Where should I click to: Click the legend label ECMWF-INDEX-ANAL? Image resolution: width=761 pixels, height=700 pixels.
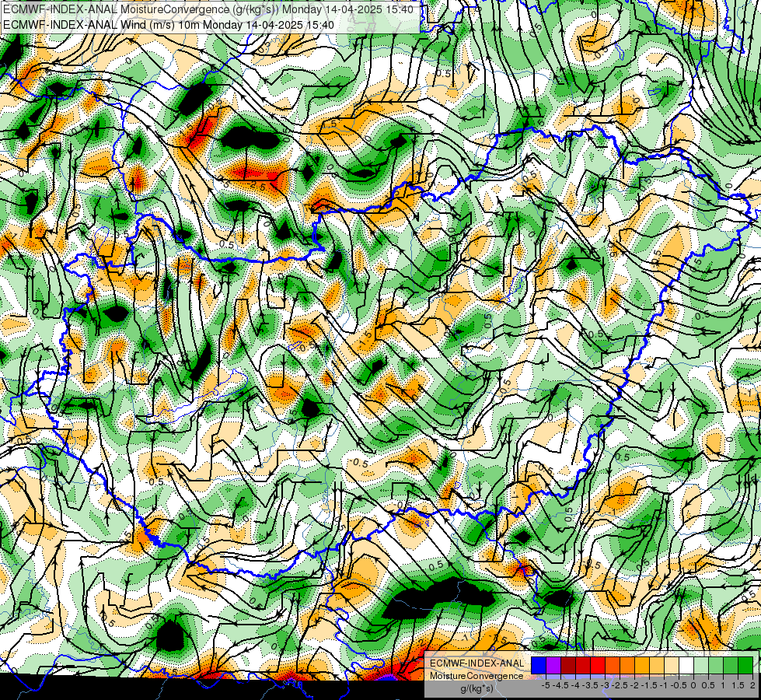pyautogui.click(x=477, y=663)
